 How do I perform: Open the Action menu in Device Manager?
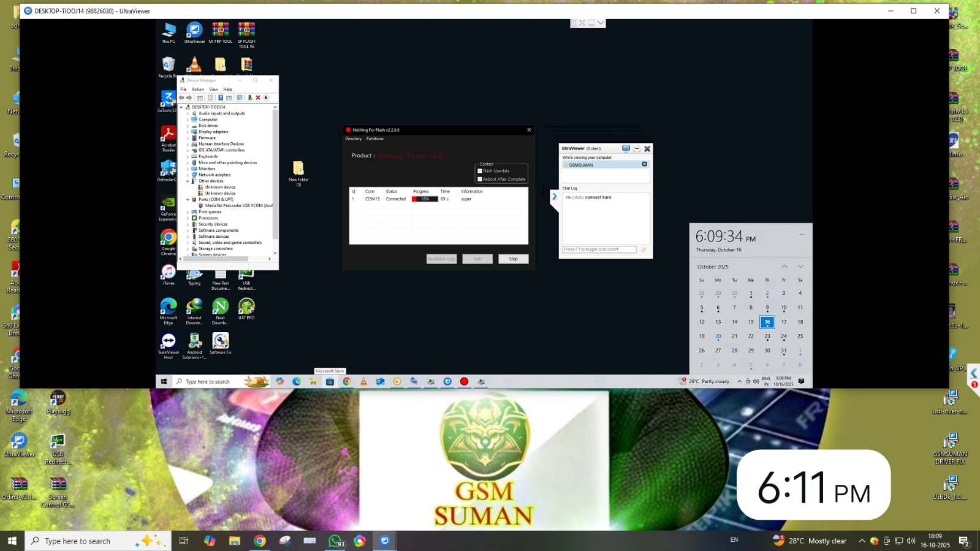point(197,89)
